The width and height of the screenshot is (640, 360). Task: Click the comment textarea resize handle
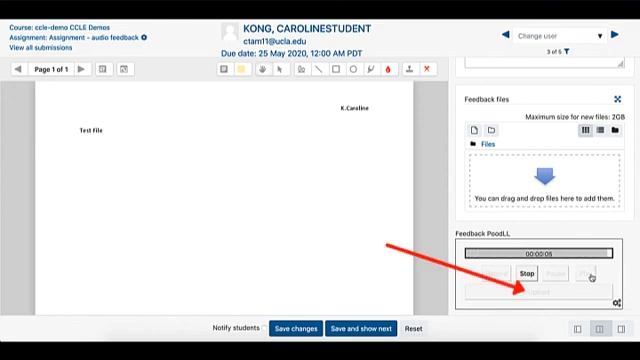click(x=620, y=64)
